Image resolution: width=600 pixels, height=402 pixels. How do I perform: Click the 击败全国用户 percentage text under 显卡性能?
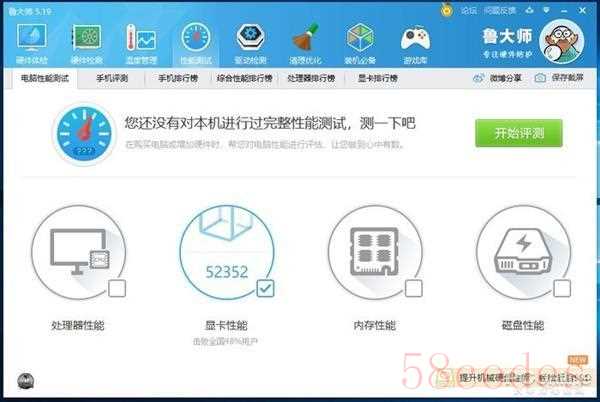click(226, 341)
